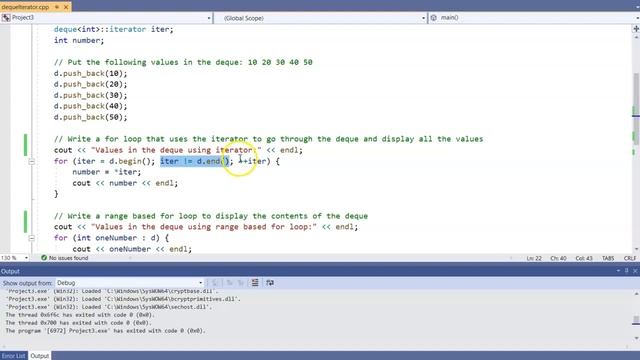
Task: Open Output window position options arrow
Action: [x=618, y=271]
